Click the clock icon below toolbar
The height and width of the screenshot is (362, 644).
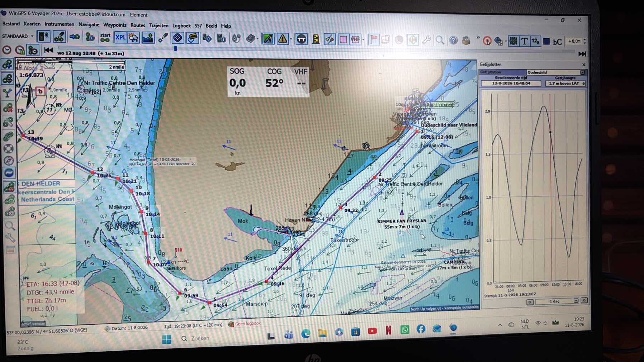click(x=7, y=50)
